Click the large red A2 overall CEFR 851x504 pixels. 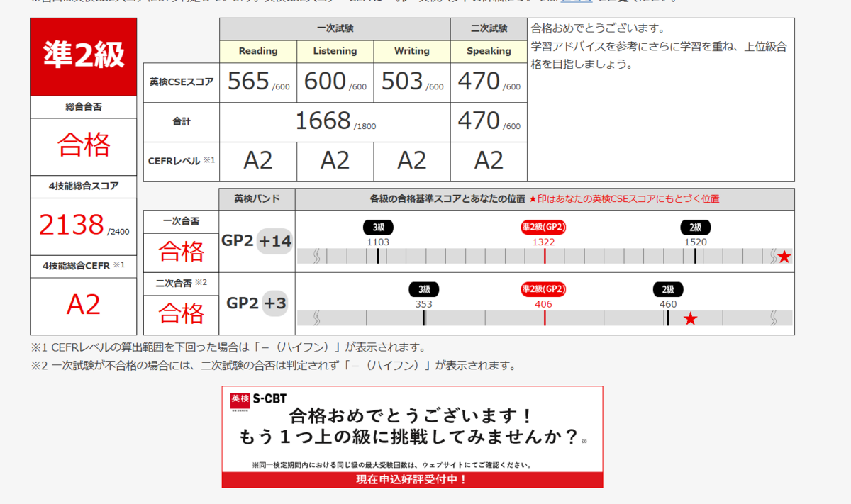(84, 304)
